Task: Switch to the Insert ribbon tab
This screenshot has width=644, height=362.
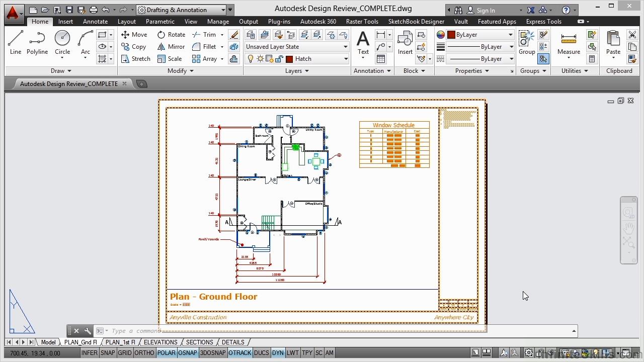Action: click(x=65, y=22)
